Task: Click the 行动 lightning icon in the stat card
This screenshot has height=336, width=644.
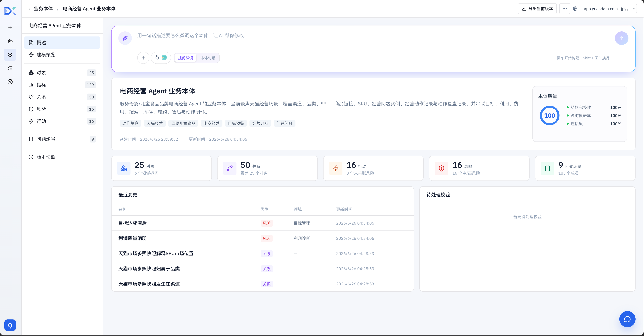Action: coord(336,168)
